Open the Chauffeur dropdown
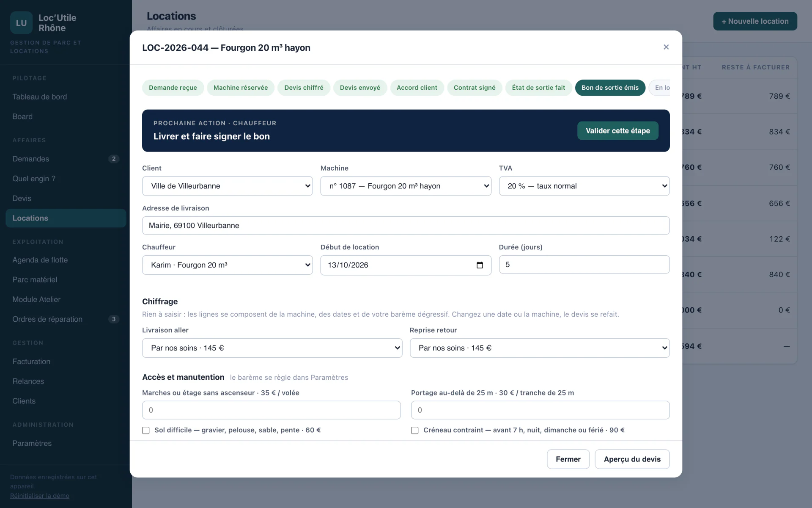The height and width of the screenshot is (508, 812). click(228, 265)
